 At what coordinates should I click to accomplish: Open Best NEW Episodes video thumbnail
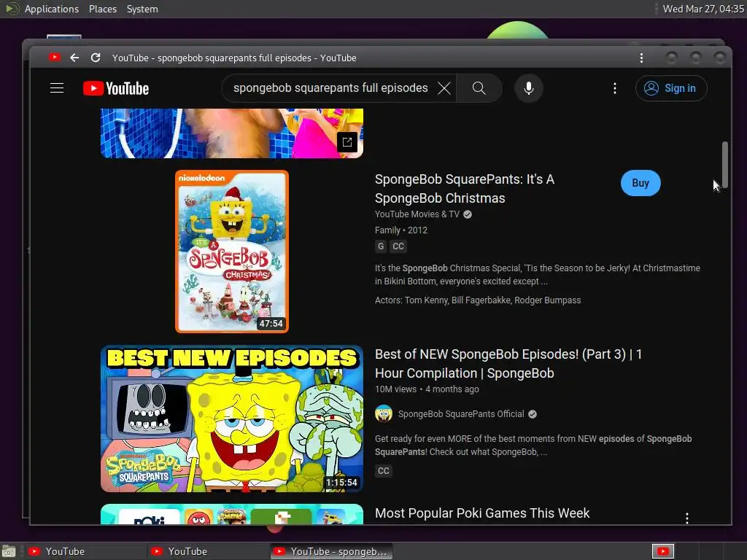231,419
